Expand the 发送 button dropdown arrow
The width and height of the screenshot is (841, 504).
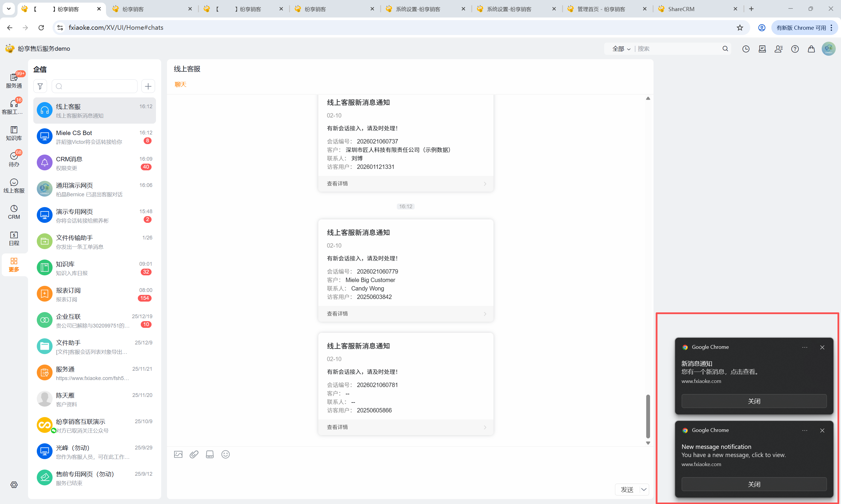pyautogui.click(x=644, y=489)
